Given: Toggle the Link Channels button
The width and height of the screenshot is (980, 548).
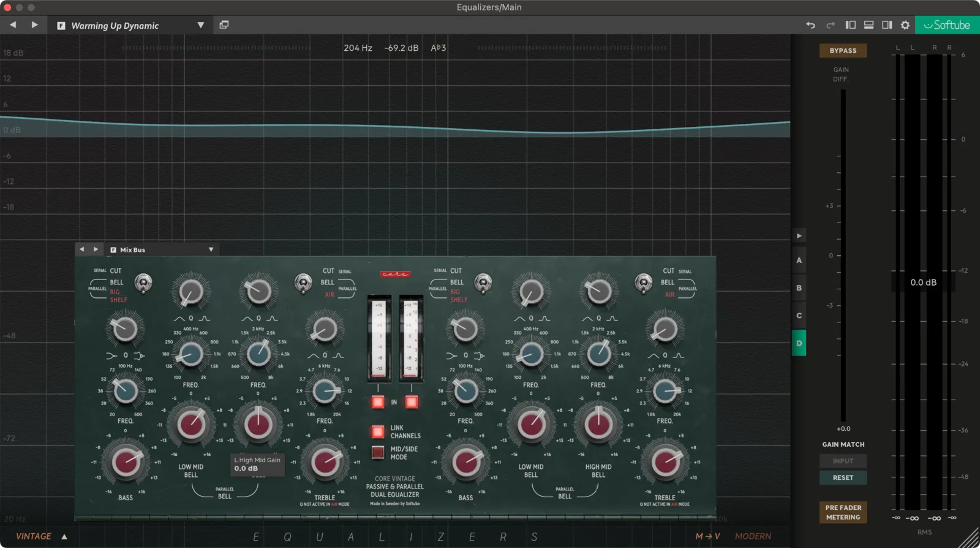Looking at the screenshot, I should [x=378, y=432].
